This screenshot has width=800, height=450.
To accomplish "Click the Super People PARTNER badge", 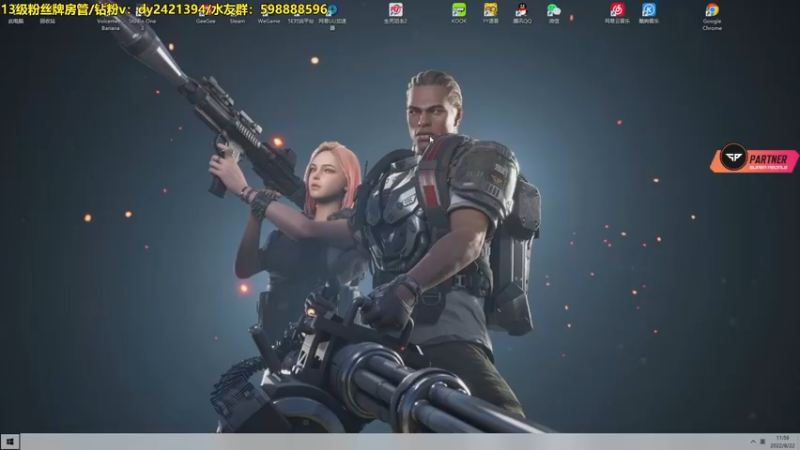I will click(x=754, y=159).
